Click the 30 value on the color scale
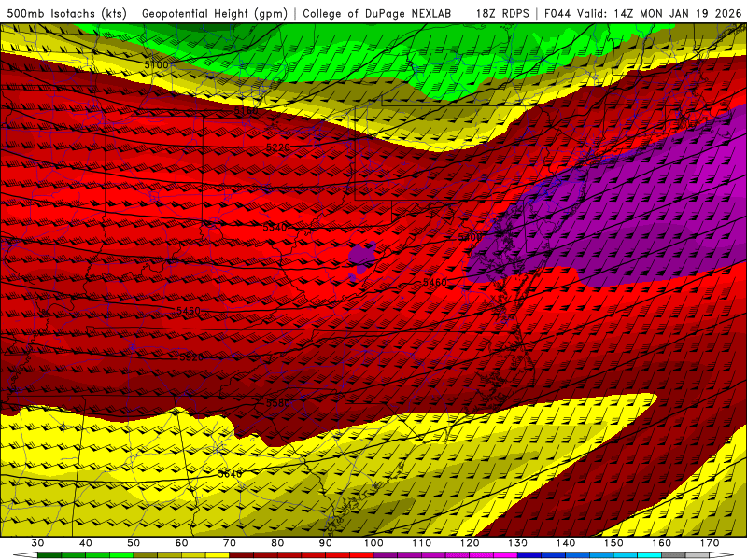Viewport: 747px width, 560px height. (37, 543)
